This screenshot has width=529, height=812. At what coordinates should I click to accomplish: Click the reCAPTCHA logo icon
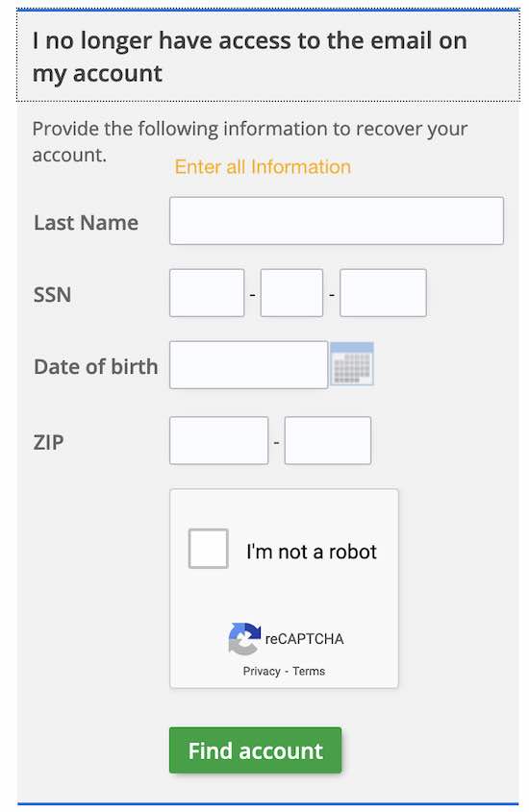click(244, 638)
